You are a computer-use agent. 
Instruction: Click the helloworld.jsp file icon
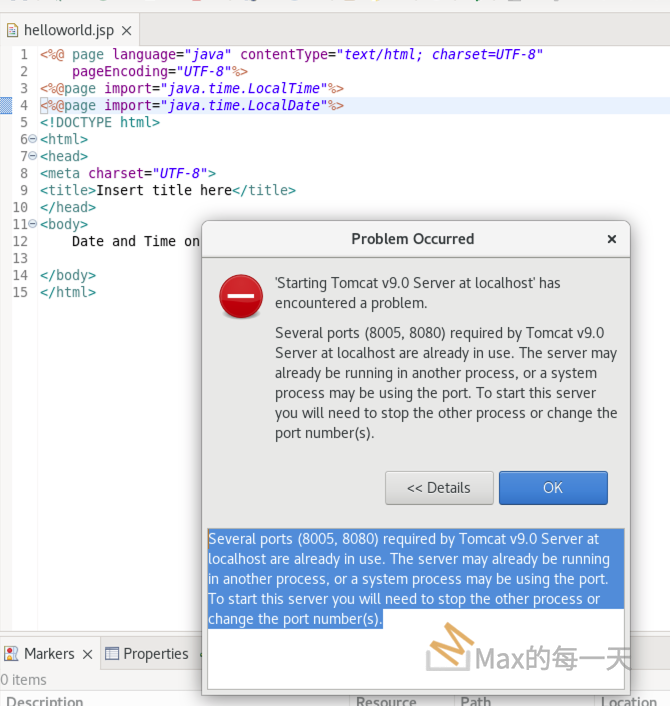13,30
